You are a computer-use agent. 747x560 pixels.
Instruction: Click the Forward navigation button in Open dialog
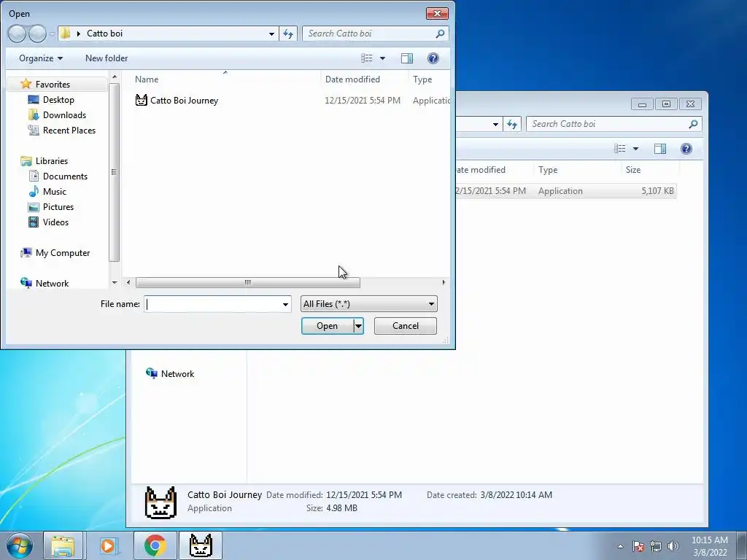[38, 34]
